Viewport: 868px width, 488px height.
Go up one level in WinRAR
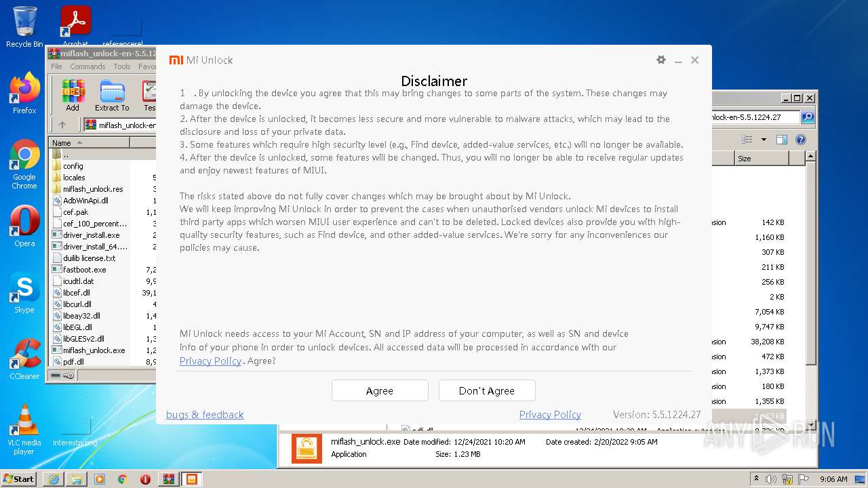(62, 125)
